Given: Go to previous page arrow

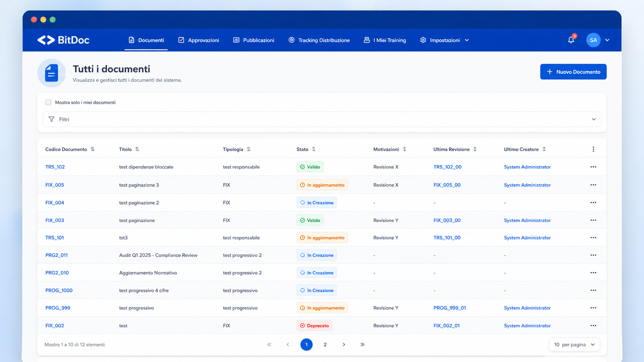Looking at the screenshot, I should [288, 345].
